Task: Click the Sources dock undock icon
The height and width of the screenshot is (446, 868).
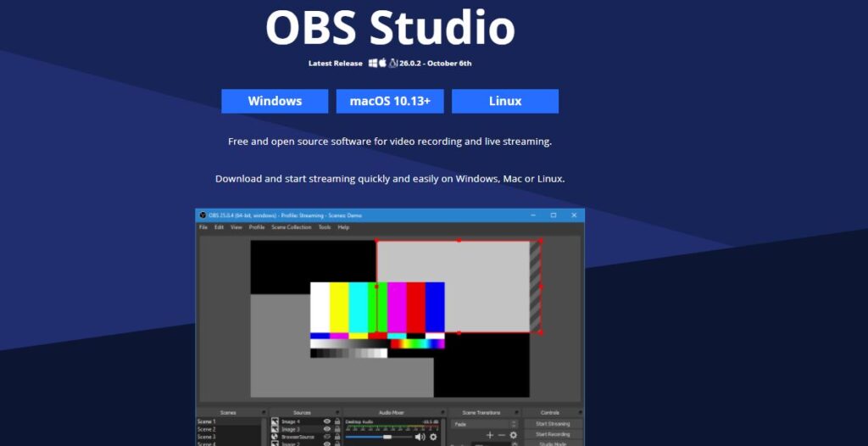Action: click(337, 412)
